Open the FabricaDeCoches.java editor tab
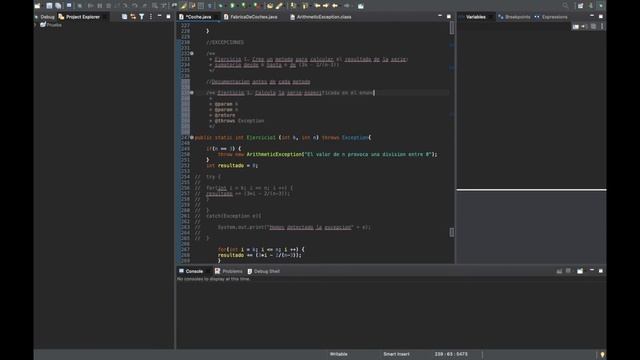Image resolution: width=640 pixels, height=360 pixels. click(x=251, y=17)
